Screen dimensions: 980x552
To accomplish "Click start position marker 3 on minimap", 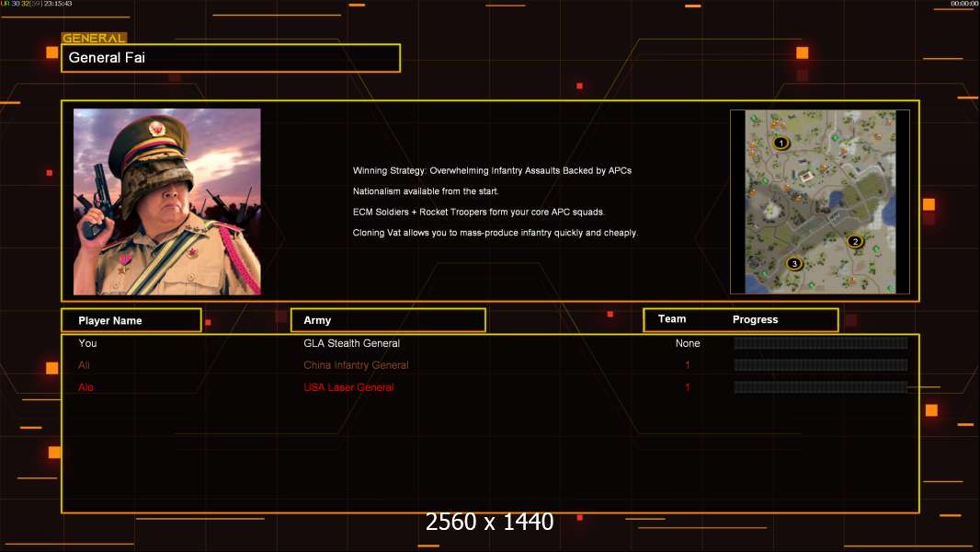I will click(793, 264).
